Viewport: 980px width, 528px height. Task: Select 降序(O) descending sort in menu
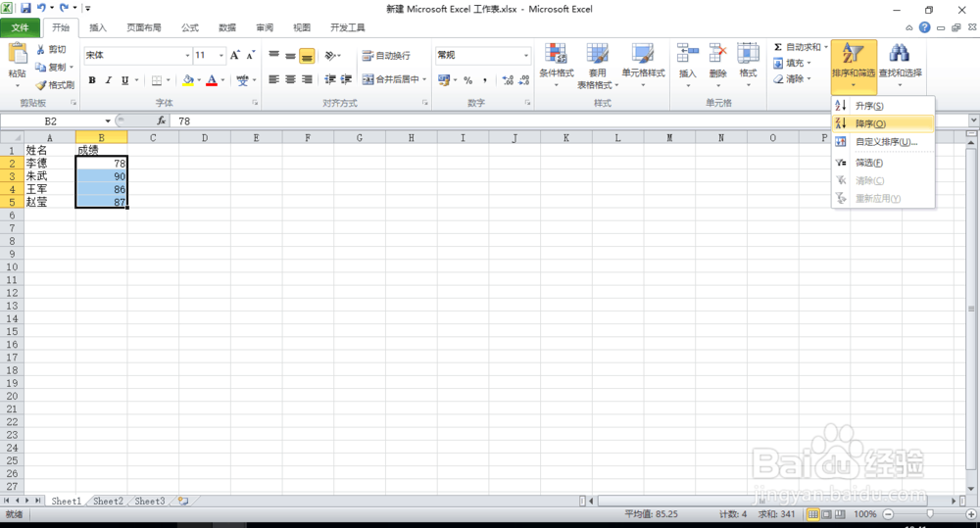pos(883,123)
